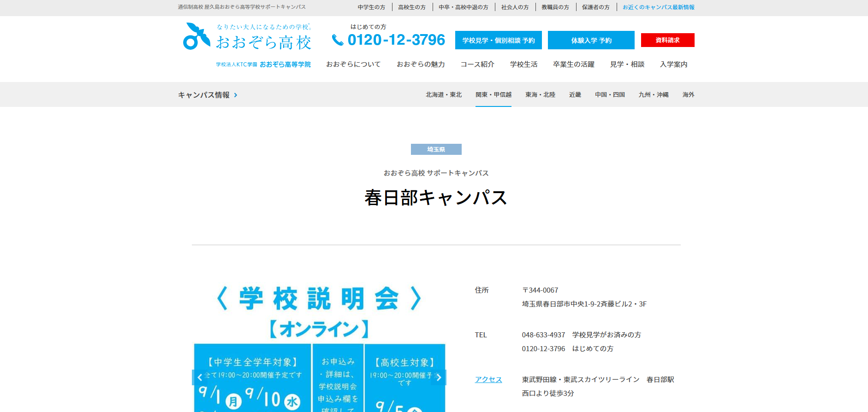Screen dimensions: 868x412
Task: Select 近畿 region tab
Action: [x=575, y=94]
